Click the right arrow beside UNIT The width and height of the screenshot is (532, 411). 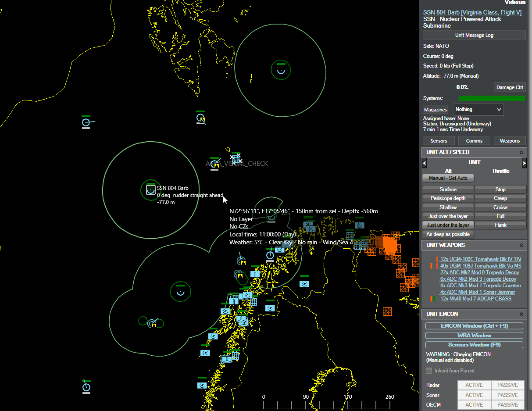(524, 163)
